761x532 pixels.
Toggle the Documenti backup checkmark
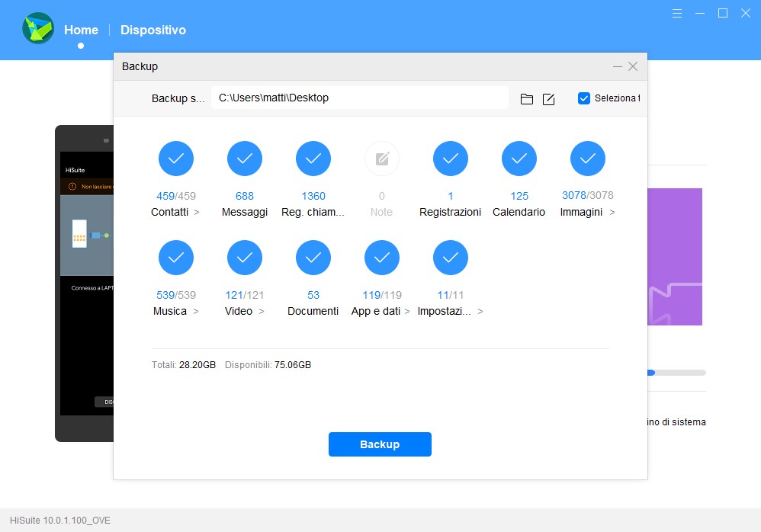click(x=313, y=258)
